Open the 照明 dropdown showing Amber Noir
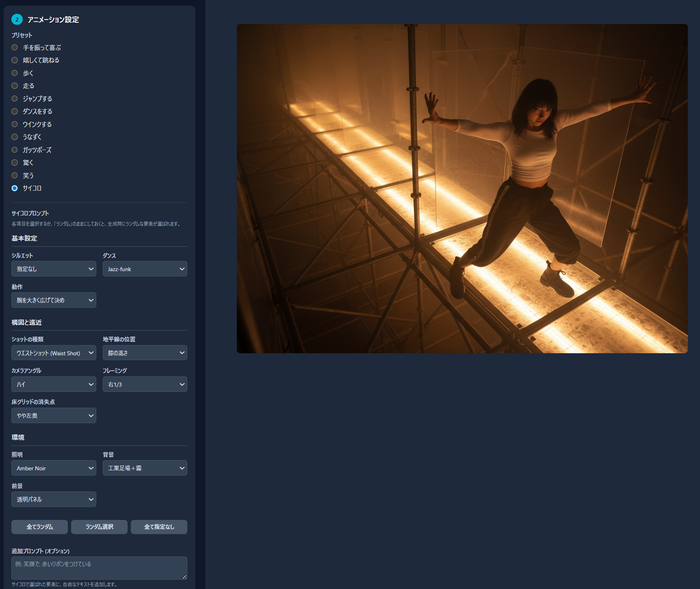Screen dimensions: 700x589 click(x=54, y=468)
